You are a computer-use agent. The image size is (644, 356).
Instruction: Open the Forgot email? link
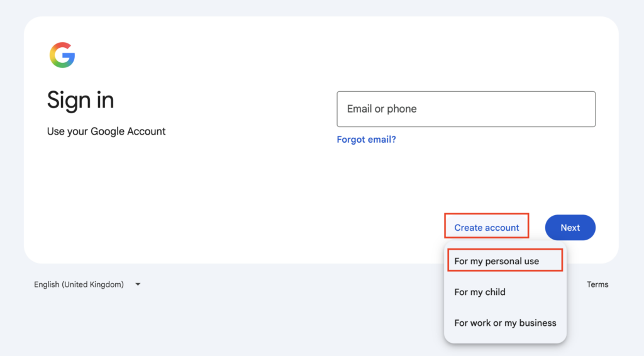tap(366, 140)
